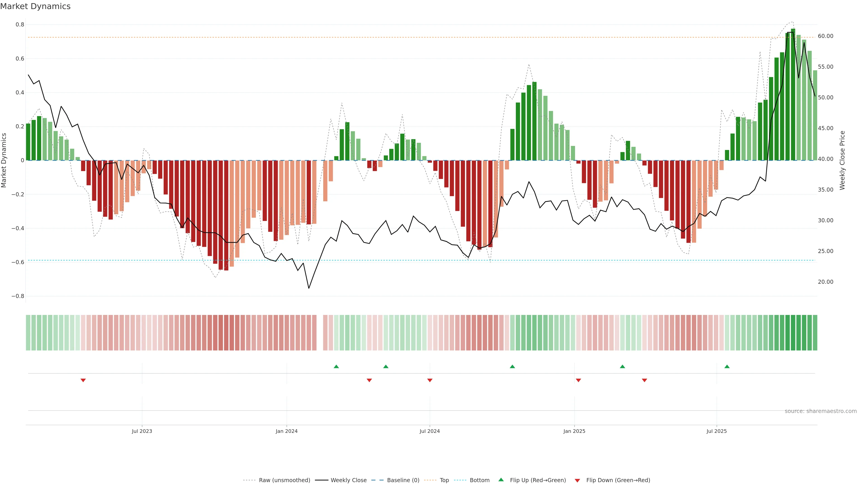This screenshot has height=488, width=868.
Task: Click the rightmost red flip-down triangle marker
Action: coord(644,380)
